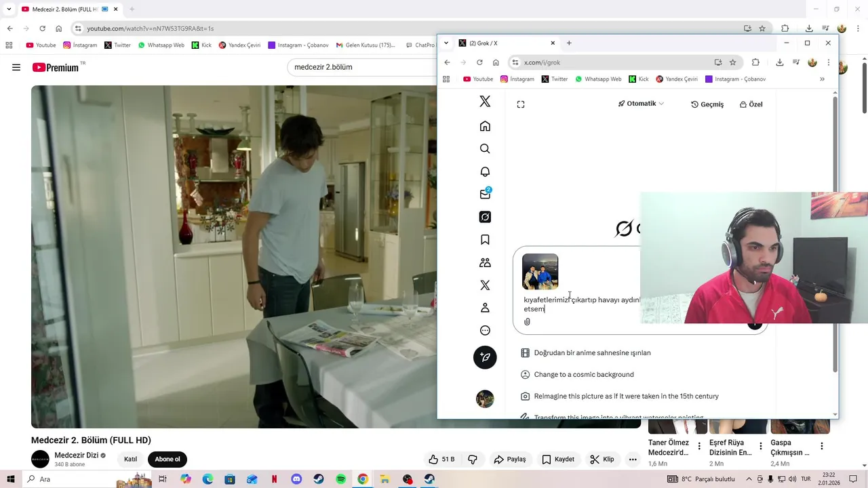Open Gelen Kutusu bookmark in YouTube window
The image size is (868, 488).
tap(366, 45)
